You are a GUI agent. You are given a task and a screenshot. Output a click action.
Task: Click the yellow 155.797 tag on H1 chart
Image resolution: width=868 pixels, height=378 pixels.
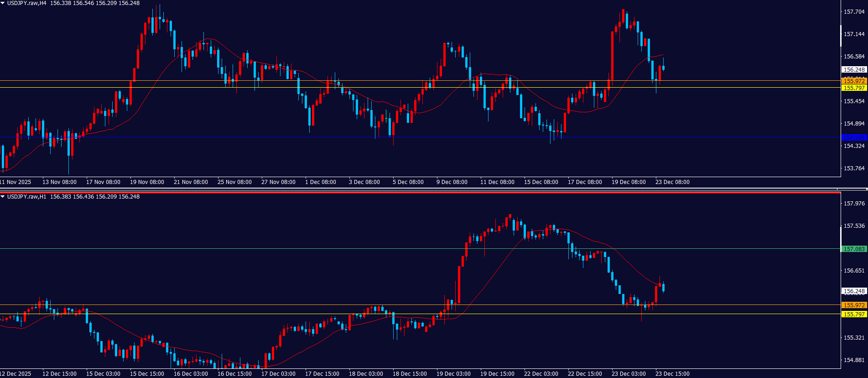[854, 315]
